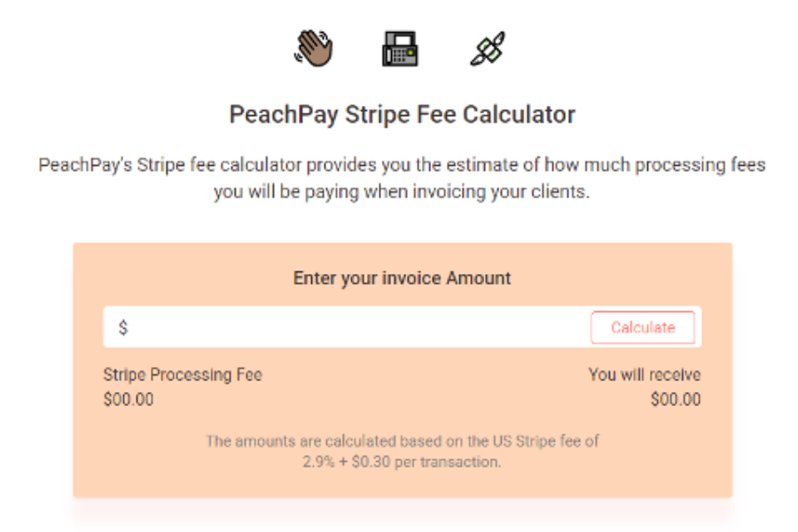Click the Enter your invoice Amount label
The height and width of the screenshot is (532, 798).
point(402,278)
